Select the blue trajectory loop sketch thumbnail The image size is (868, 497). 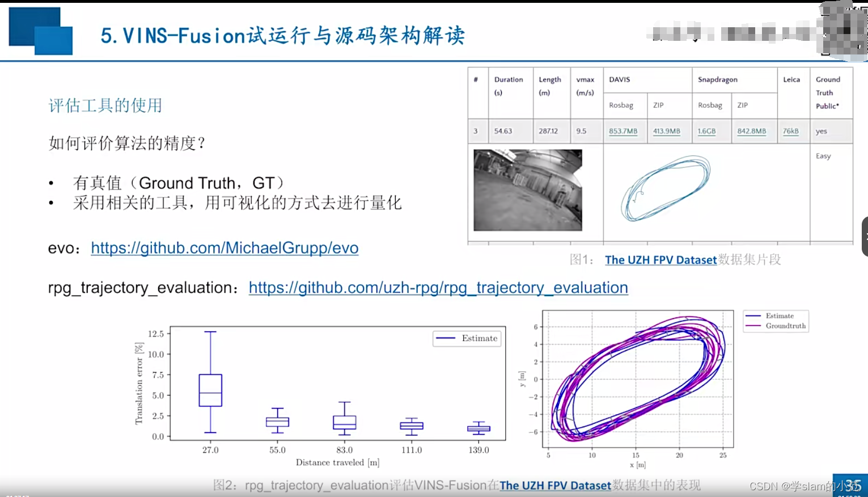(x=665, y=189)
